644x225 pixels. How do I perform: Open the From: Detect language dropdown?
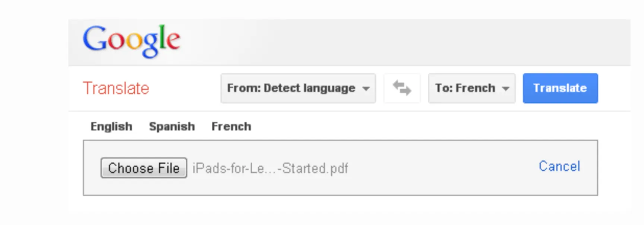[298, 88]
